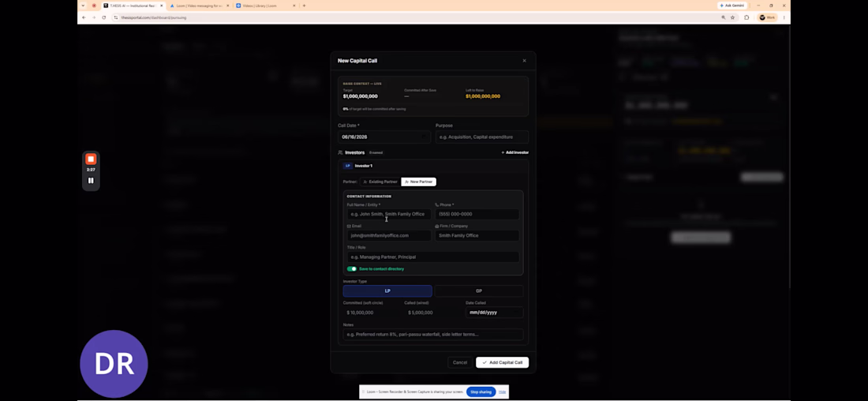Click the Email input field
The height and width of the screenshot is (401, 868).
(x=388, y=235)
